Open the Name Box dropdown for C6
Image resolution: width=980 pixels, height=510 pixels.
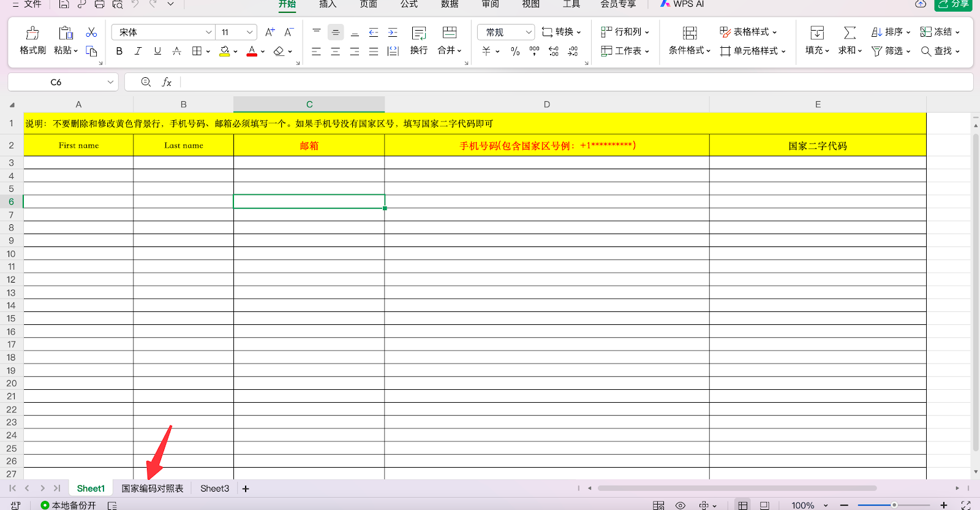click(x=110, y=82)
